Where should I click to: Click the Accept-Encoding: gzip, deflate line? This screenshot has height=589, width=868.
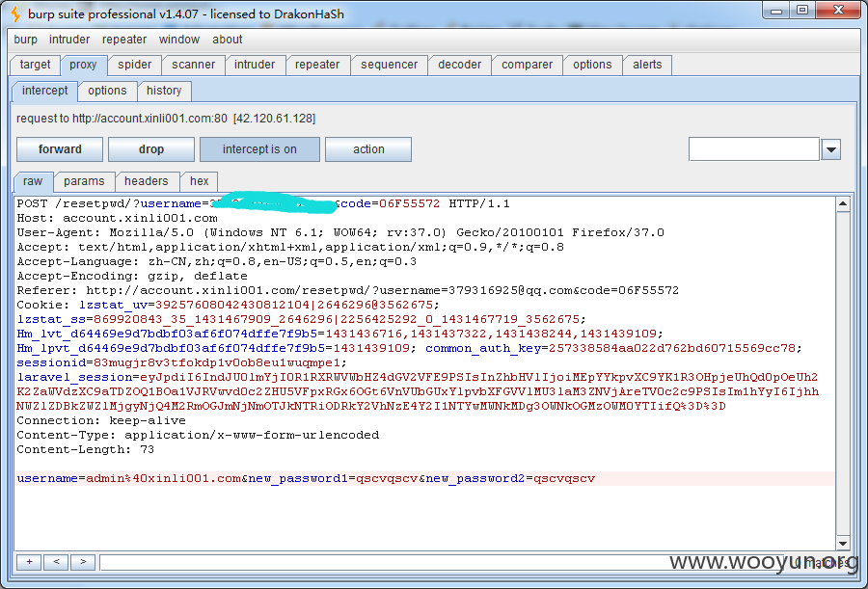(132, 276)
